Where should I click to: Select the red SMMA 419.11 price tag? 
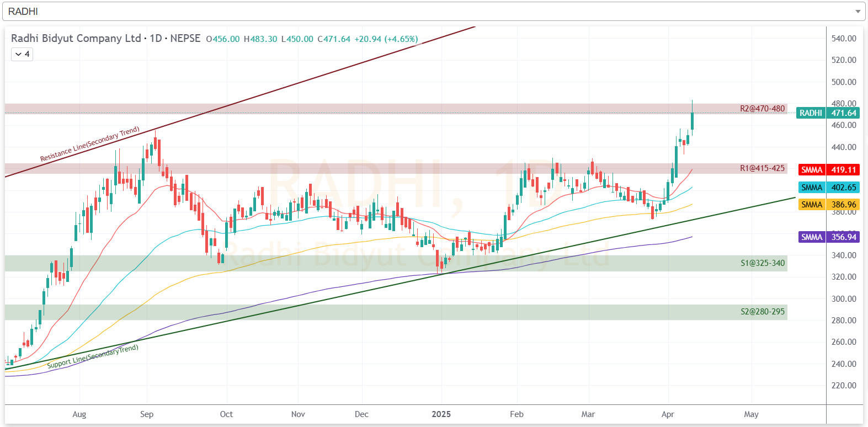point(828,170)
